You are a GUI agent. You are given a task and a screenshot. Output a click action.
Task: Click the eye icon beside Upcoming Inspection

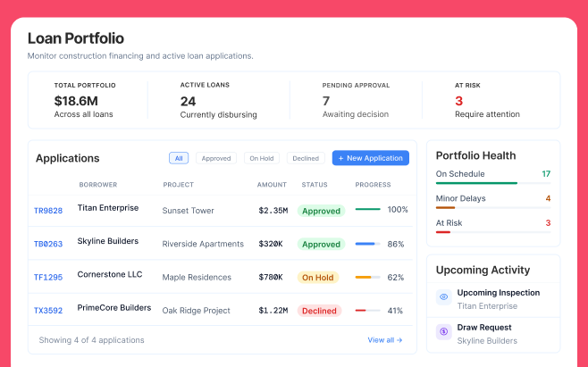[443, 297]
